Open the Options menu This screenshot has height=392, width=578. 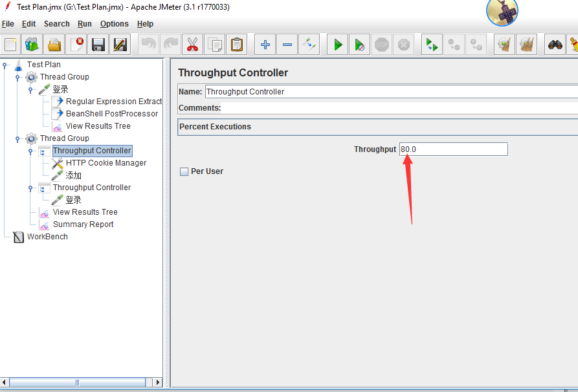tap(115, 24)
